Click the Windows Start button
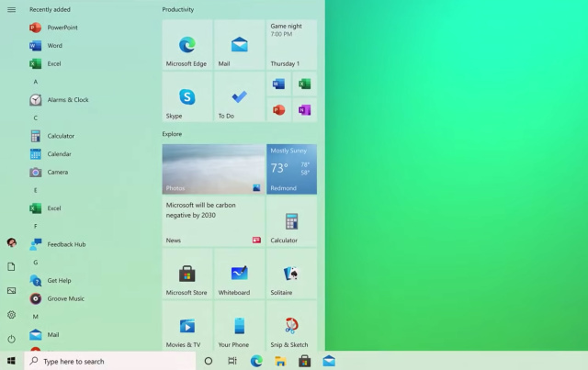This screenshot has height=370, width=588. [11, 361]
